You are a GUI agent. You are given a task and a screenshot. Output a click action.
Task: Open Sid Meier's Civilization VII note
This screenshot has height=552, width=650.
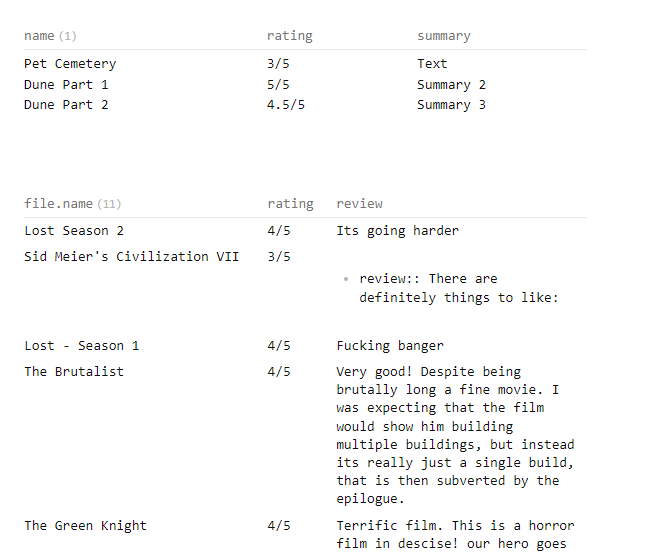(131, 257)
